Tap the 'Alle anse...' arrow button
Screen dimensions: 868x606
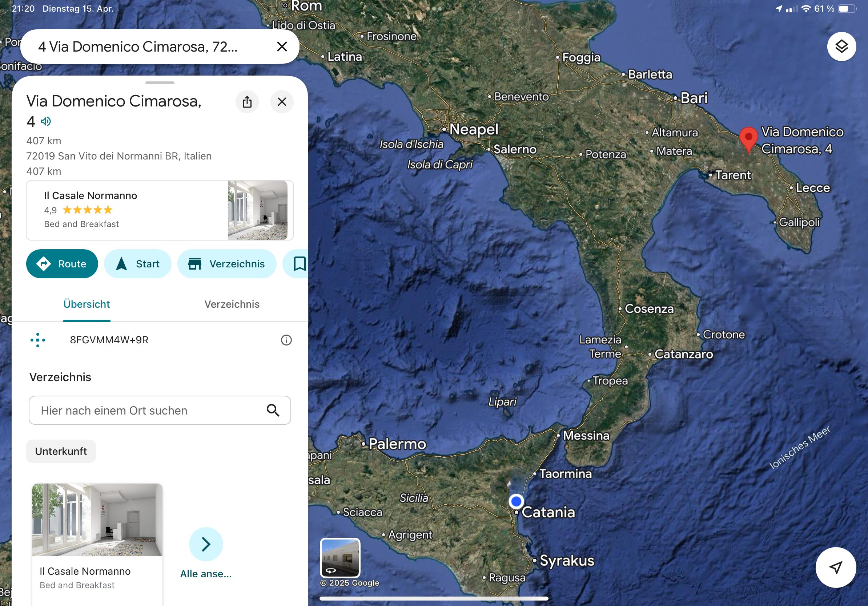[206, 544]
